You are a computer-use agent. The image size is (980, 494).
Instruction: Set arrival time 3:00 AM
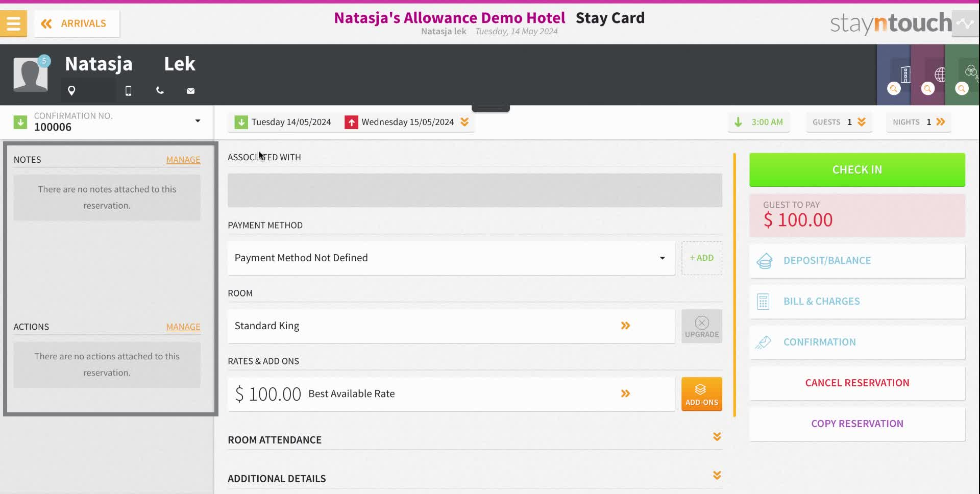(758, 122)
